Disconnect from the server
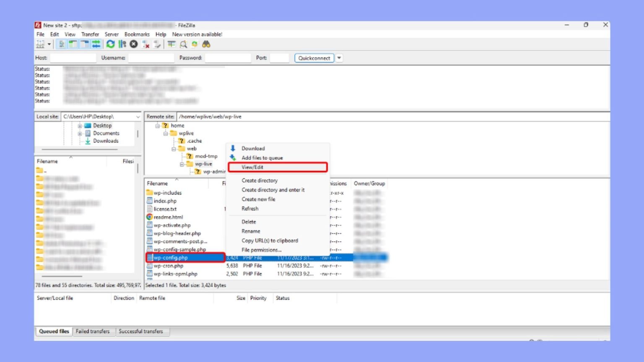 145,44
